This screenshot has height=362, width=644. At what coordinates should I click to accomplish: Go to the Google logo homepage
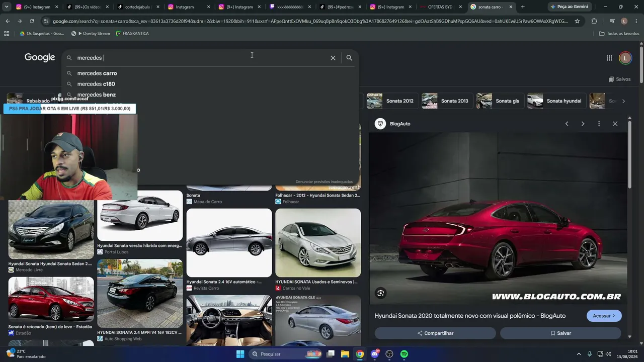tap(40, 57)
